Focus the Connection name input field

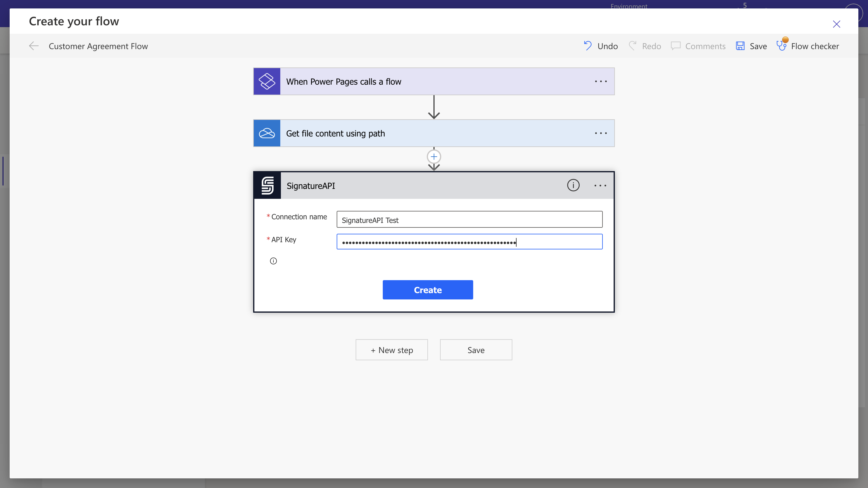tap(469, 220)
